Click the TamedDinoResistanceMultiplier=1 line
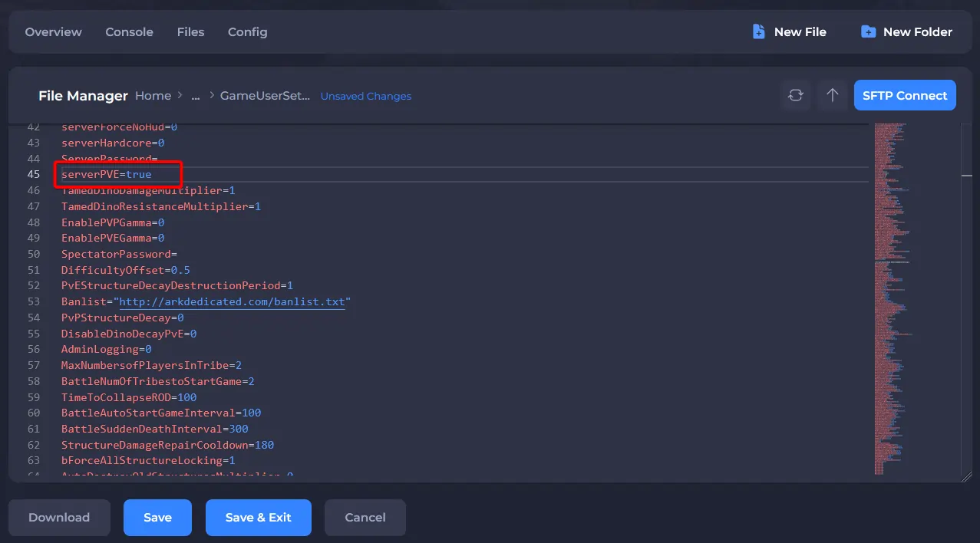The height and width of the screenshot is (543, 980). [161, 206]
